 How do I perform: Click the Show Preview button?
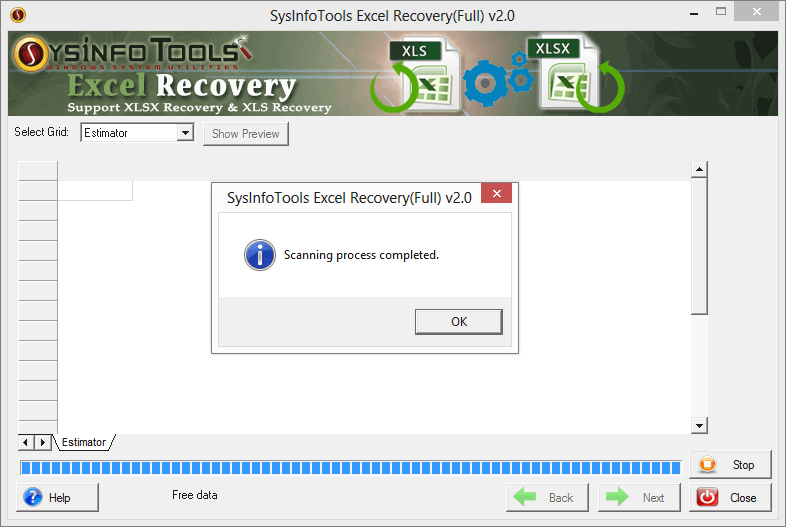click(246, 134)
